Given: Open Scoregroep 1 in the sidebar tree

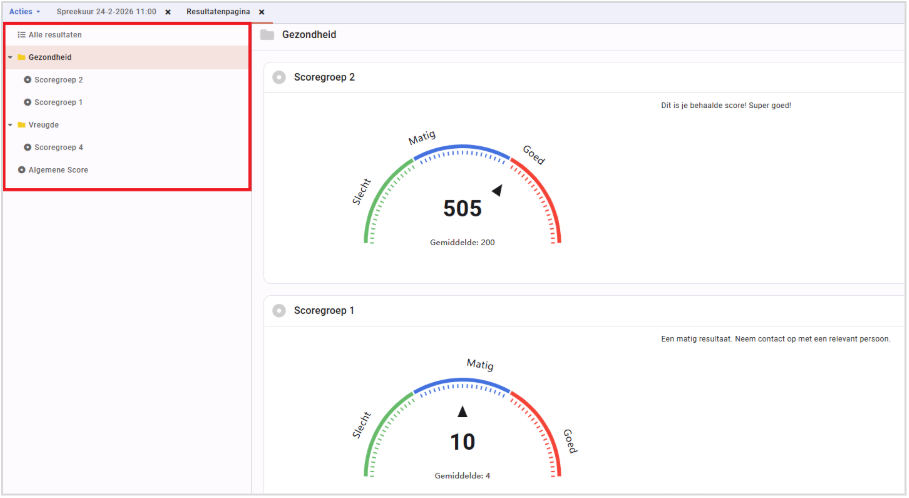Looking at the screenshot, I should click(x=59, y=103).
